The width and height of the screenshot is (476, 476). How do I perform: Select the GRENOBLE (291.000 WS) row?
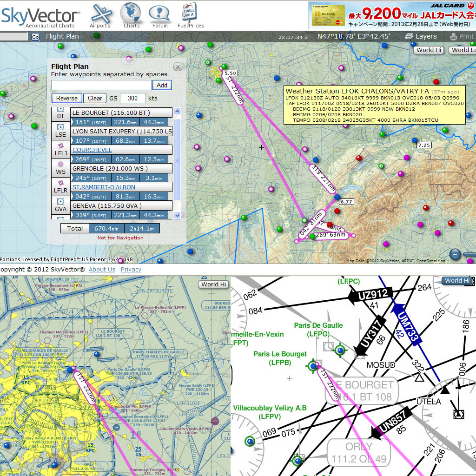pyautogui.click(x=121, y=168)
